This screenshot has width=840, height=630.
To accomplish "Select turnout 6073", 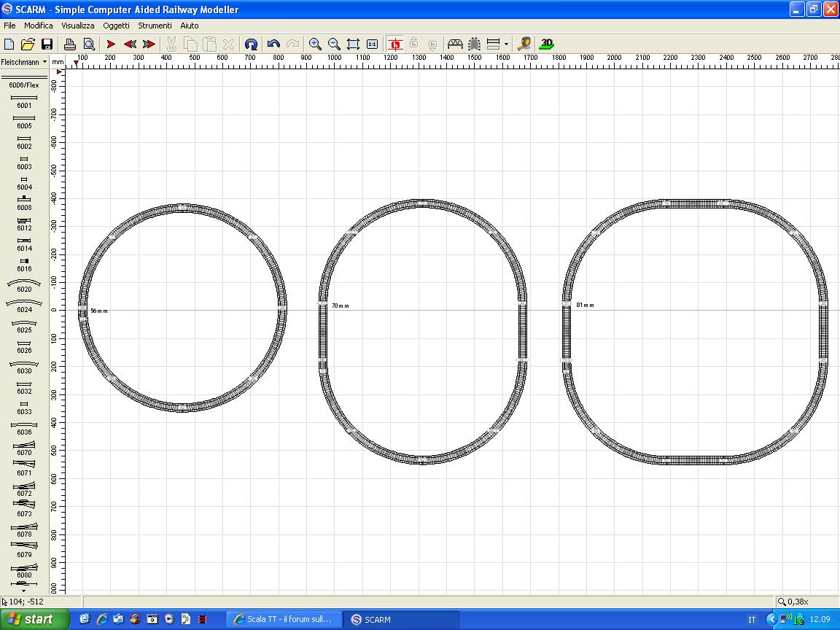I will (x=24, y=508).
